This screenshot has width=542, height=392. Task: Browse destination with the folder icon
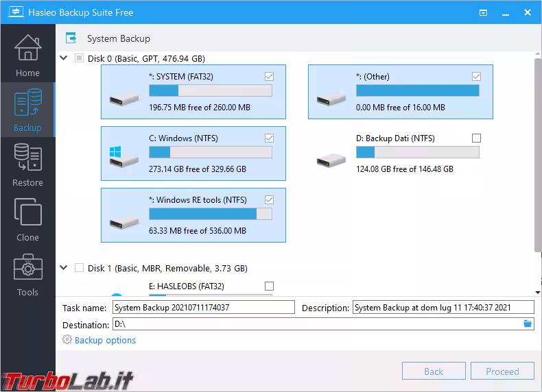(527, 324)
